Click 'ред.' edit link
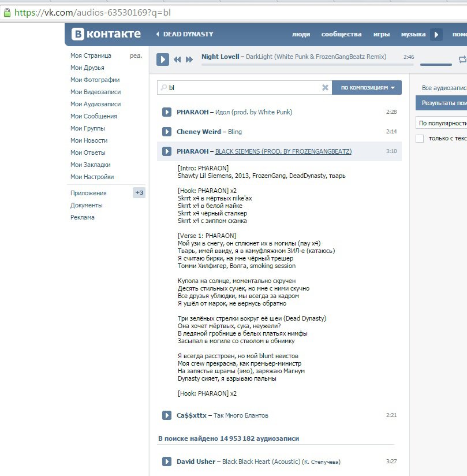Screen dimensions: 467x476 [x=136, y=55]
